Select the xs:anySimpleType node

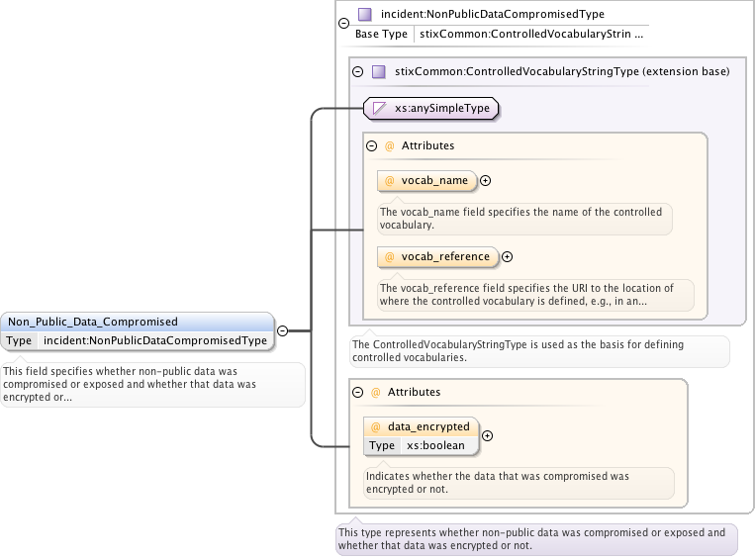point(441,108)
